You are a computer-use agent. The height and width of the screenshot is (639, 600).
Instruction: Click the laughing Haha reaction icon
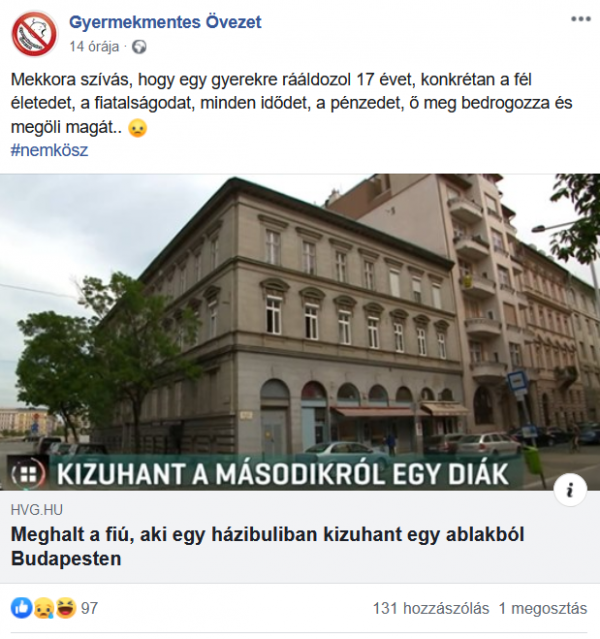point(66,608)
